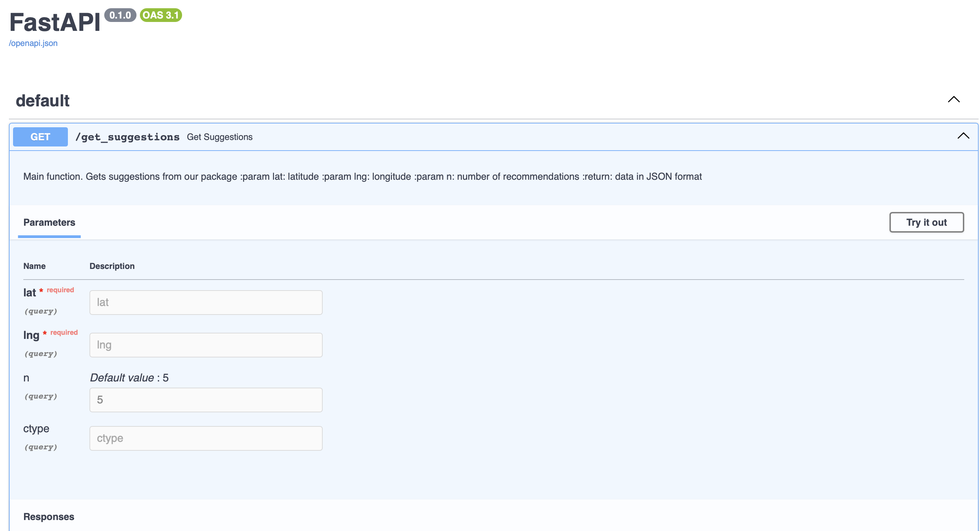Collapse the /get_suggestions operation chevron
Viewport: 980px width, 531px height.
[963, 136]
